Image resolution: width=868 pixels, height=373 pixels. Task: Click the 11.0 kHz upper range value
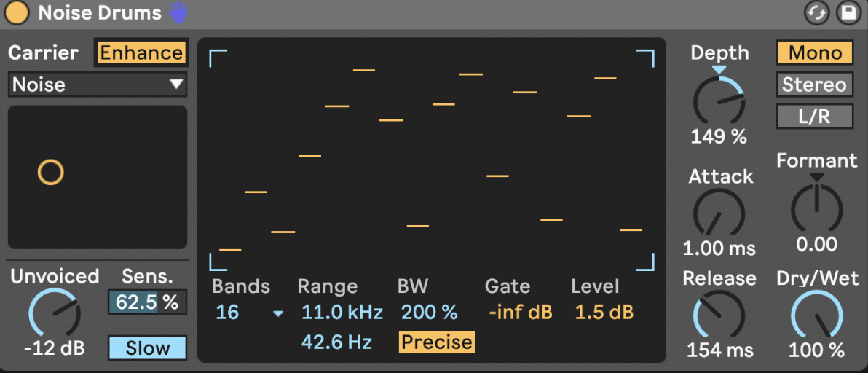[342, 313]
